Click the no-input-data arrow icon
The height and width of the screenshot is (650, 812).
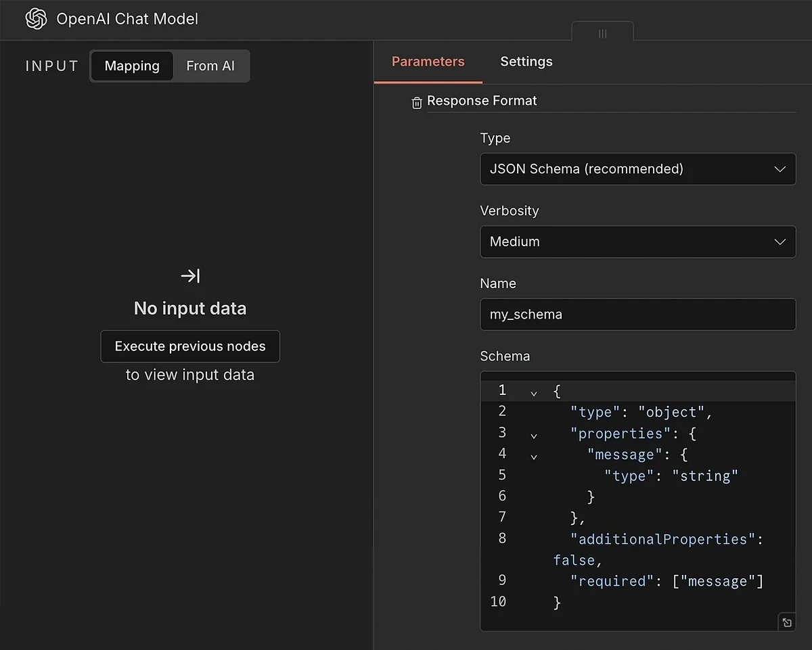(x=189, y=275)
